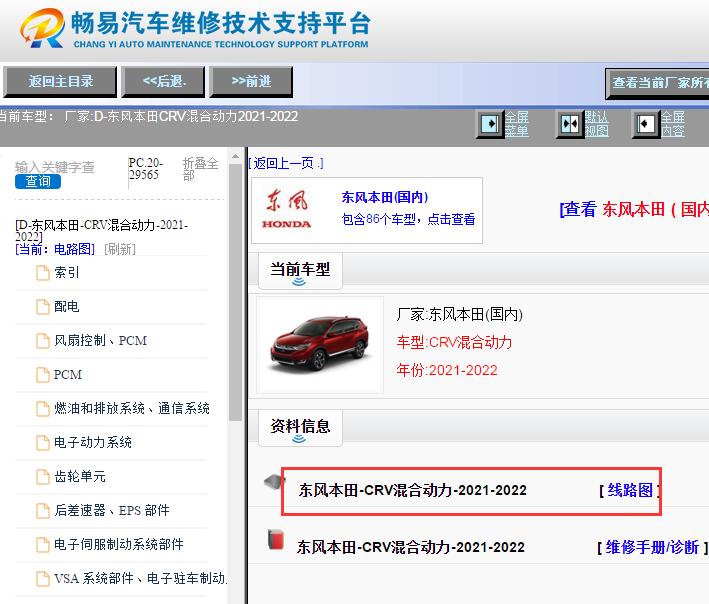The width and height of the screenshot is (709, 604).
Task: Click the 输入关键字查 search field
Action: pos(55,167)
